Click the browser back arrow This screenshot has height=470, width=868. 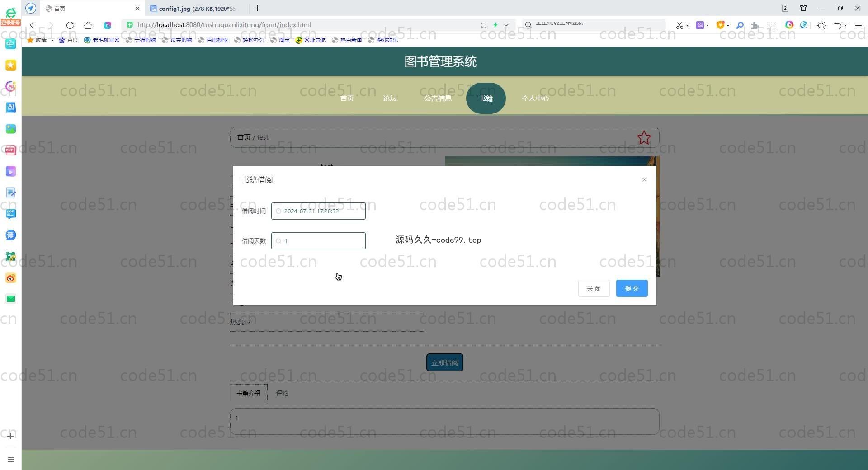(32, 25)
